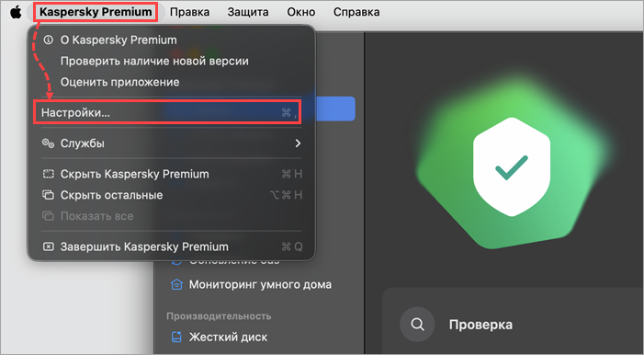Open the Окно menu
This screenshot has width=644, height=355.
301,12
